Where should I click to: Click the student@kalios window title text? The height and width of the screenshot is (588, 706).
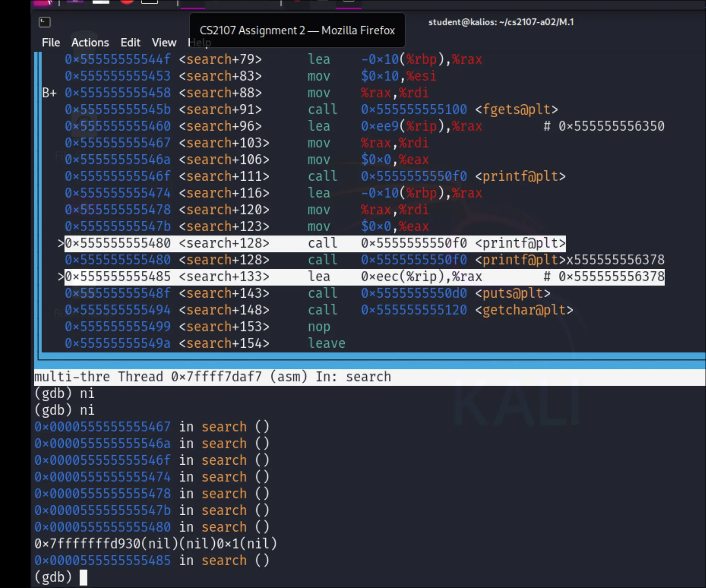click(501, 22)
